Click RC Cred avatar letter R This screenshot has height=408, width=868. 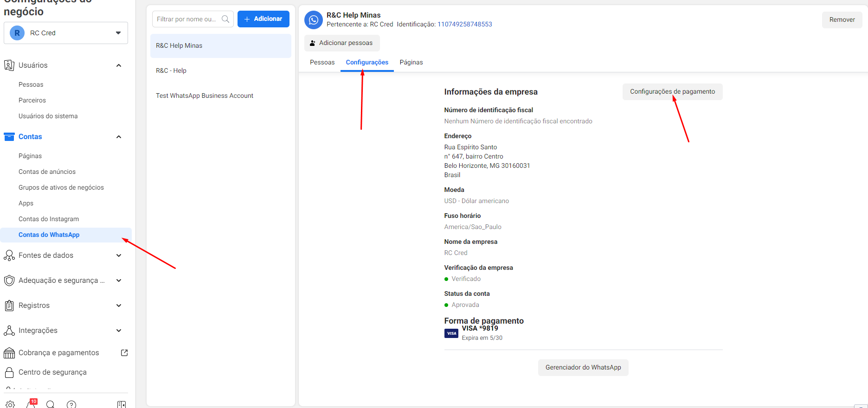click(17, 33)
